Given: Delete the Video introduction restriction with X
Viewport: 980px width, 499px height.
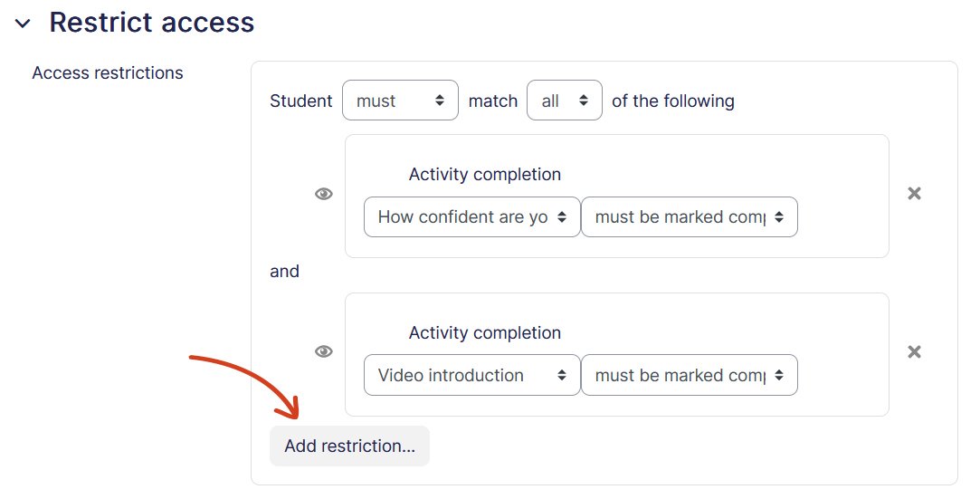Looking at the screenshot, I should point(914,352).
